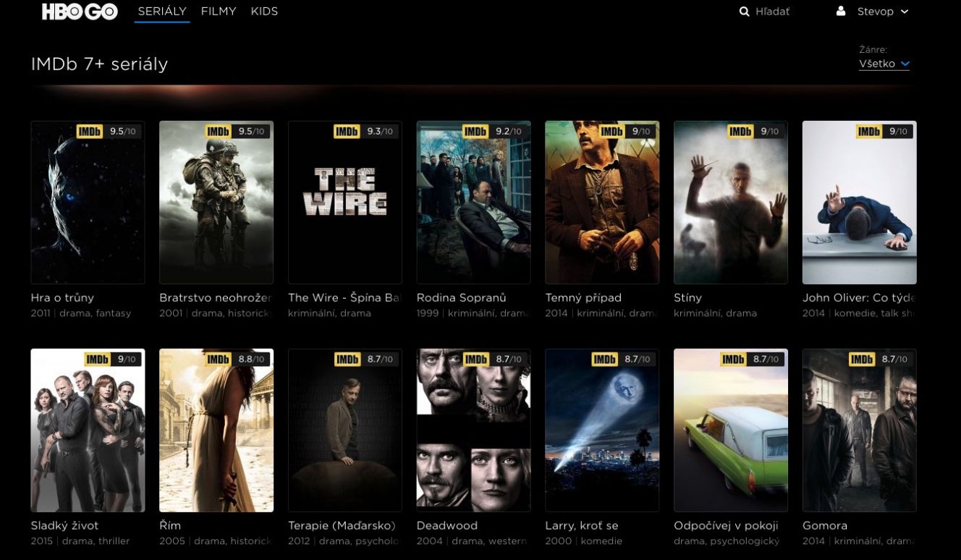Click '2000 | komedie' text
Image resolution: width=961 pixels, height=560 pixels.
pyautogui.click(x=583, y=541)
